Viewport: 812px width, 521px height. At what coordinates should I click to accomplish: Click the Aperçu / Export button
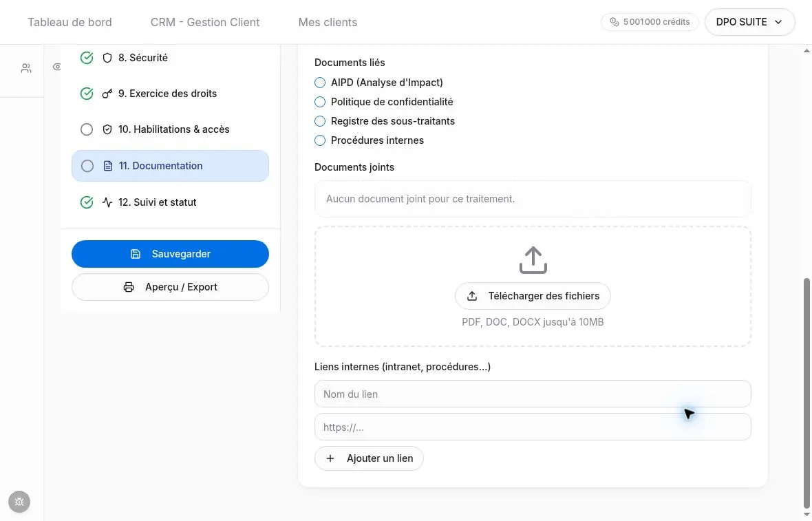click(170, 287)
